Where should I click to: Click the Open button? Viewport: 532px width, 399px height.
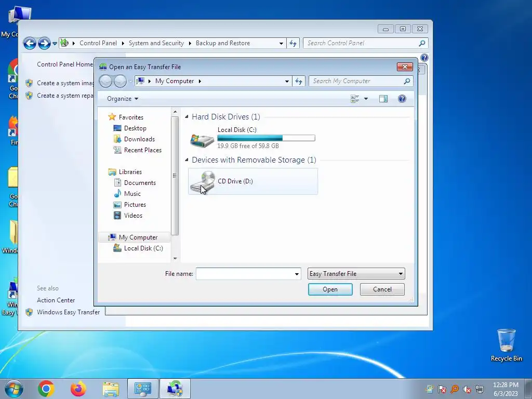click(x=330, y=289)
